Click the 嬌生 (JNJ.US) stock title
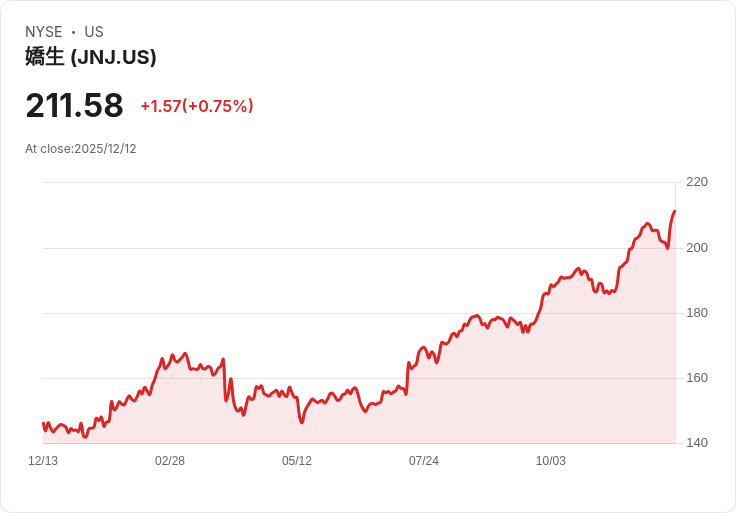This screenshot has width=736, height=513. 91,58
